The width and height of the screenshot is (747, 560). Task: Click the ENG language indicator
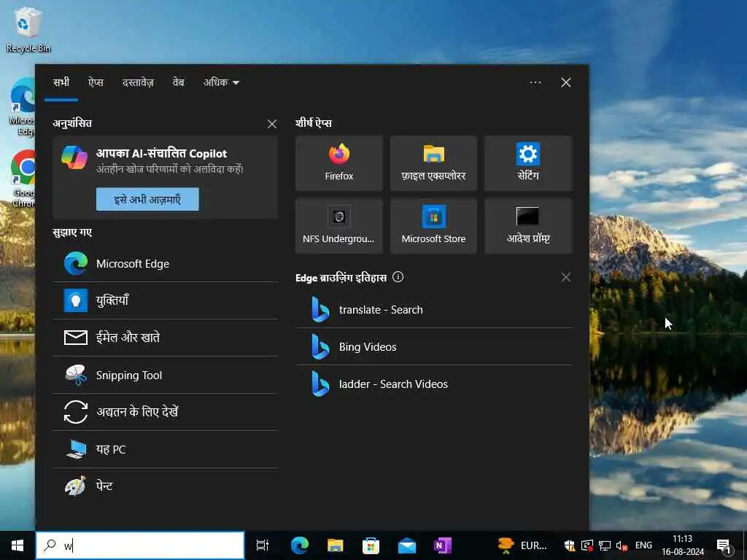[x=643, y=545]
